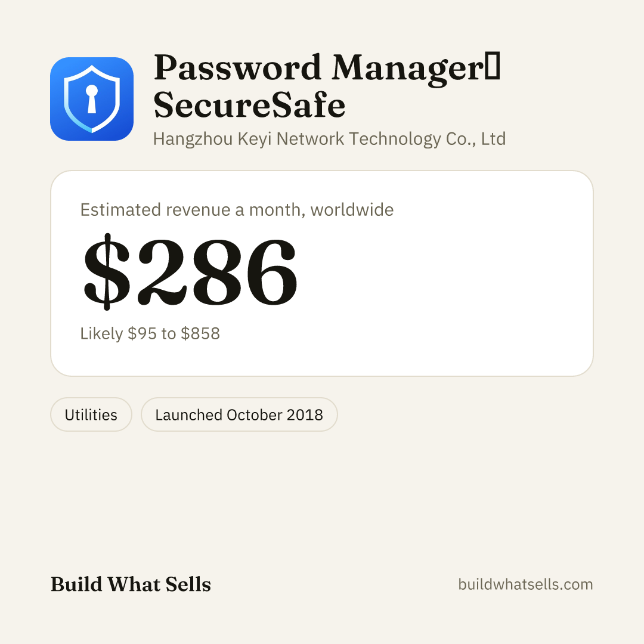Click the word worldwide in the revenue label
Viewport: 644px width, 644px height.
[x=352, y=210]
